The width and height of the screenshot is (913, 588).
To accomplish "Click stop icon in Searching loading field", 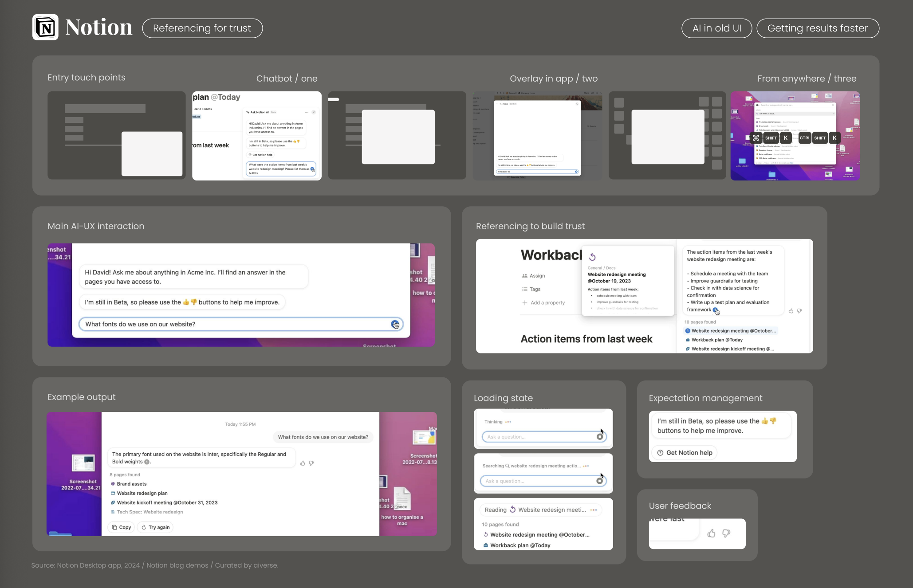I will (x=600, y=481).
